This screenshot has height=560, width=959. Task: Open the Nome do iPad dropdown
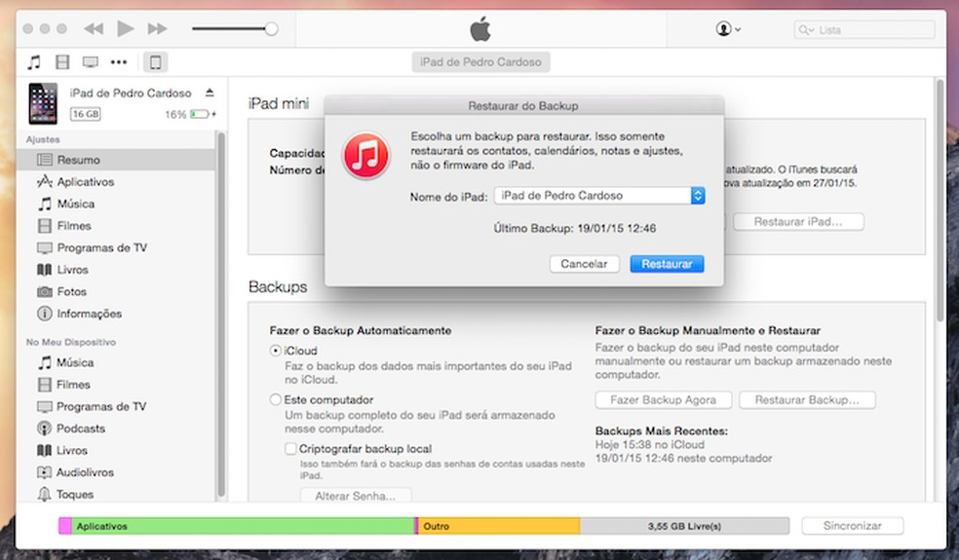click(599, 196)
